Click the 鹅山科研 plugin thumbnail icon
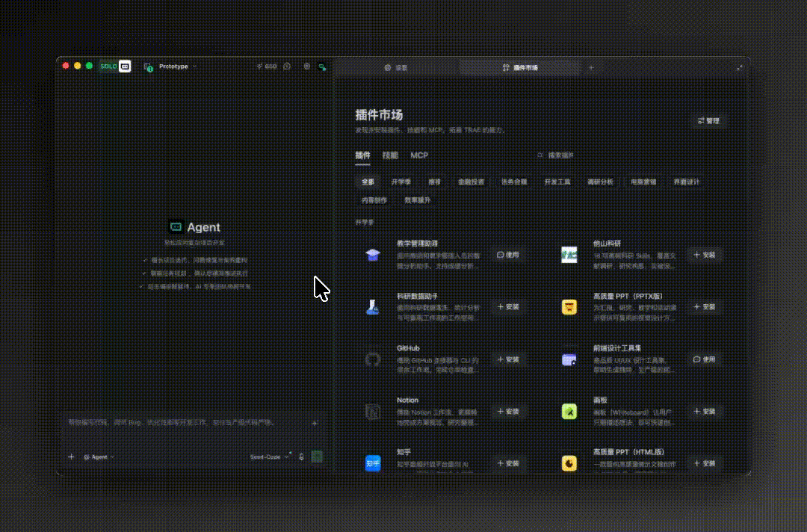 [x=569, y=256]
